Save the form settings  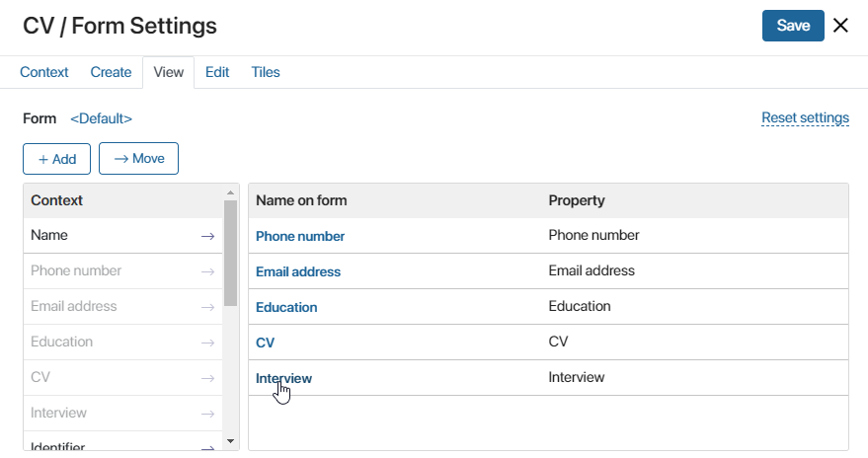click(x=793, y=26)
